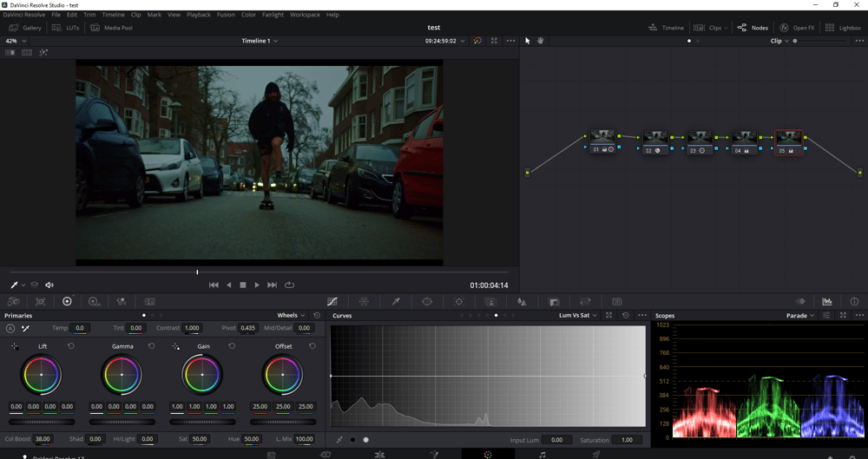Open the Workspace menu
The height and width of the screenshot is (459, 868).
point(305,15)
